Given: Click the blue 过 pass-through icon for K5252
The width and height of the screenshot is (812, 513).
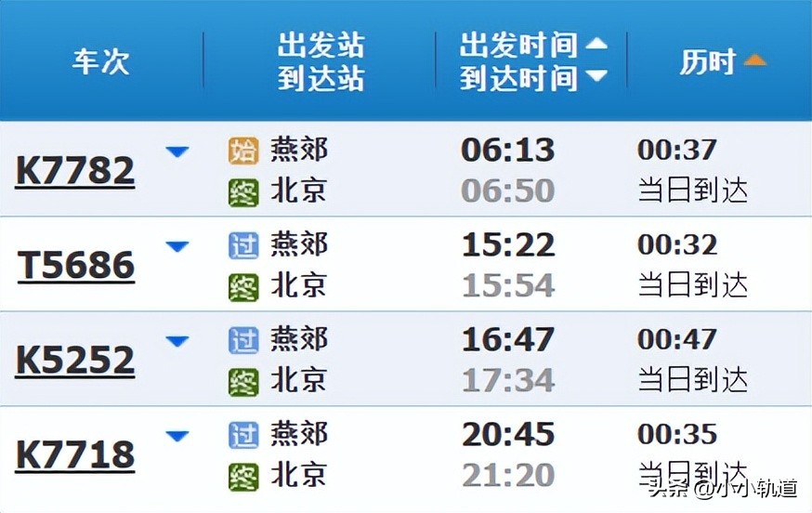Looking at the screenshot, I should pos(242,340).
